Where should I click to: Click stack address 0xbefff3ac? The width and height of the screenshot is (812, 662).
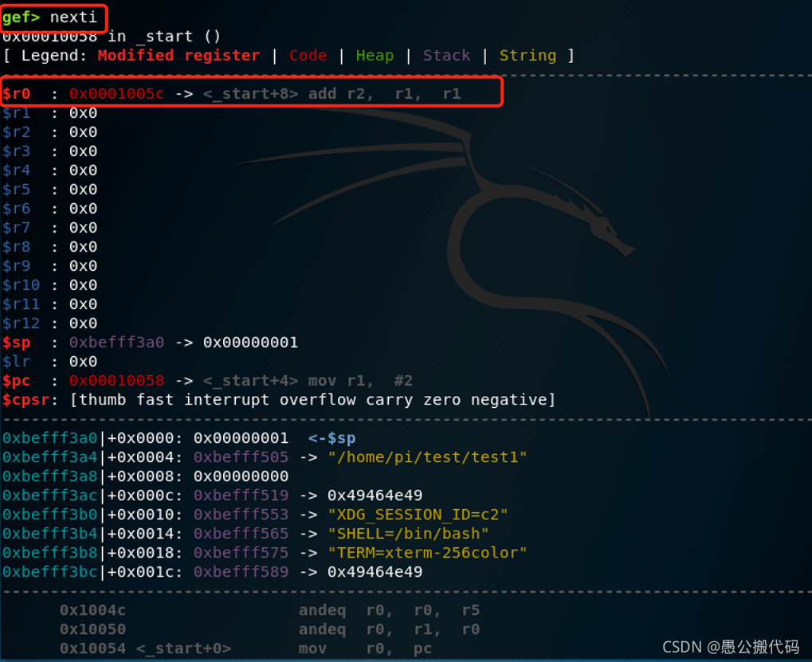point(49,496)
